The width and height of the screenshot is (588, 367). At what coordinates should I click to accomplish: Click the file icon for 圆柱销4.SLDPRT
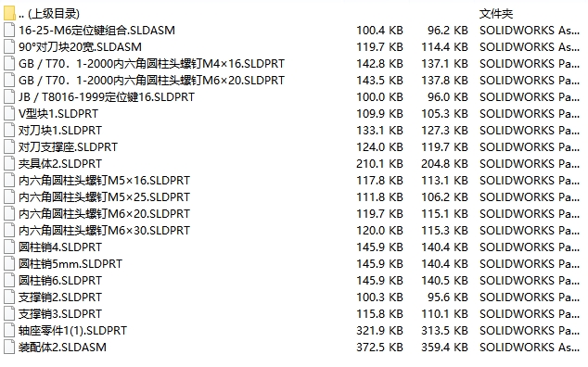9,247
